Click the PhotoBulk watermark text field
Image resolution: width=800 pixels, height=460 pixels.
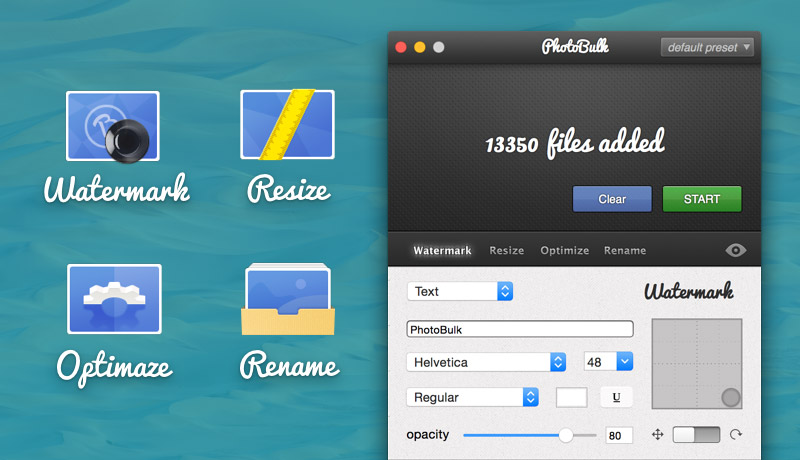point(520,329)
